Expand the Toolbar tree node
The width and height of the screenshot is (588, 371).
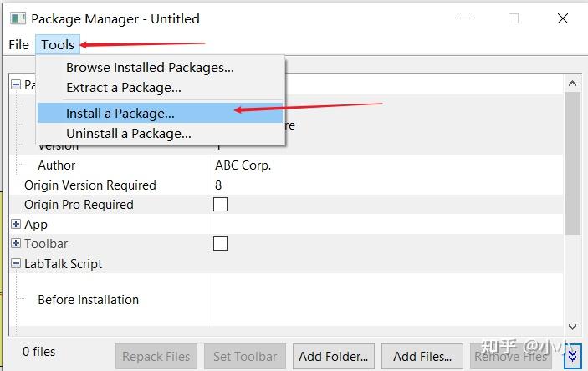(16, 244)
